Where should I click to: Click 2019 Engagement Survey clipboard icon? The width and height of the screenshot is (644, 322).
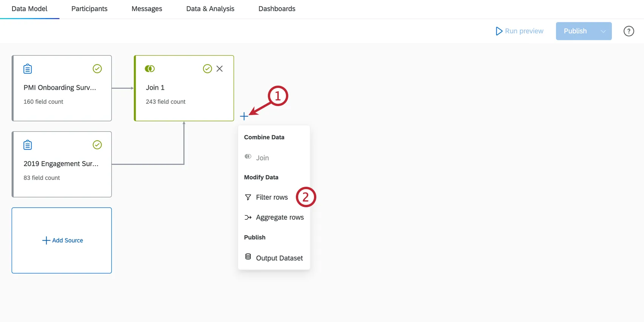28,145
